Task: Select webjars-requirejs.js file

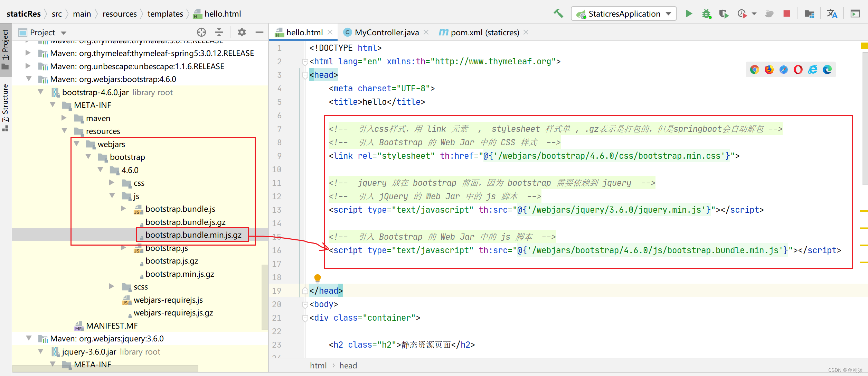Action: click(x=168, y=300)
